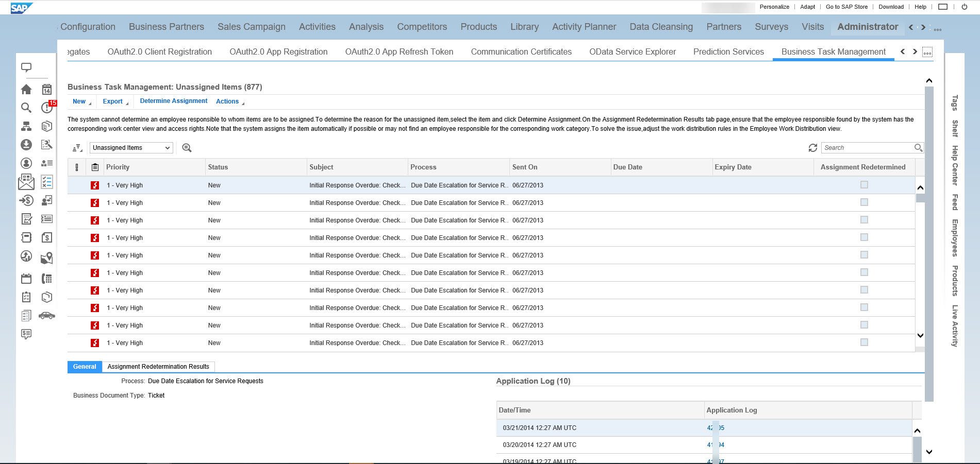The image size is (980, 464).
Task: Open the user profile circle icon
Action: click(x=26, y=163)
